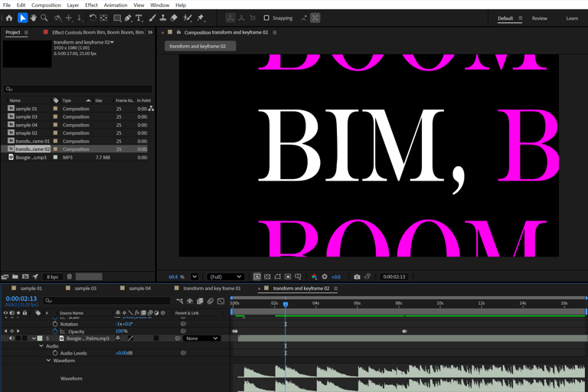Select the Hand tool in toolbar
This screenshot has height=392, width=588.
(x=34, y=18)
